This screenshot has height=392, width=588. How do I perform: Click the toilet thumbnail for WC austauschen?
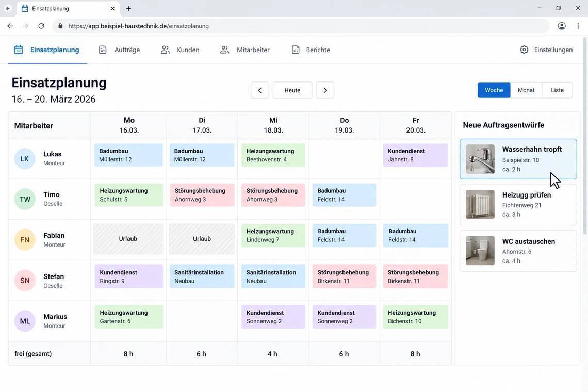(x=480, y=251)
